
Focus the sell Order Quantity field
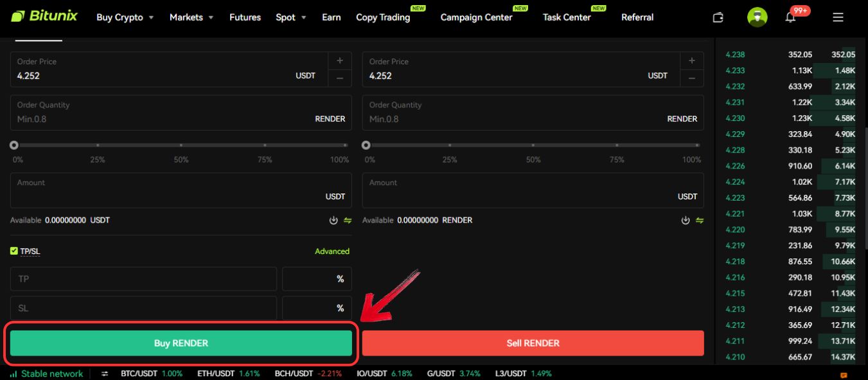(533, 113)
